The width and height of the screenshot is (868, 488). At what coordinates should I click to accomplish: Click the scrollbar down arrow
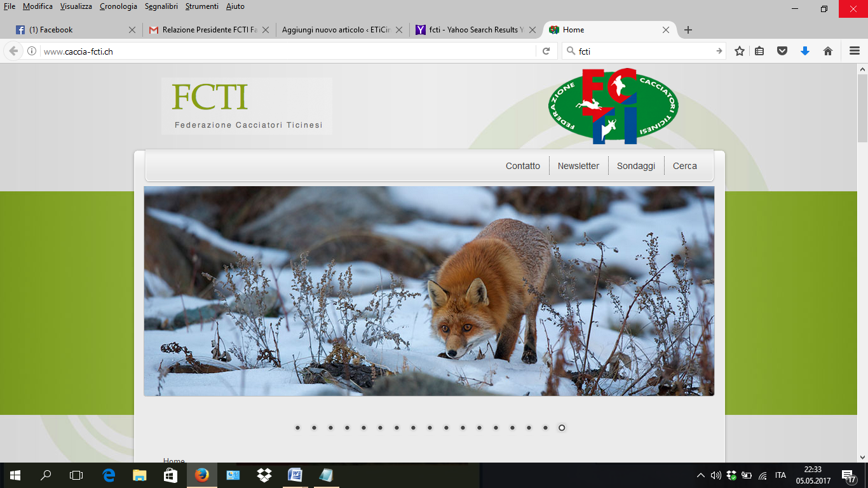862,457
